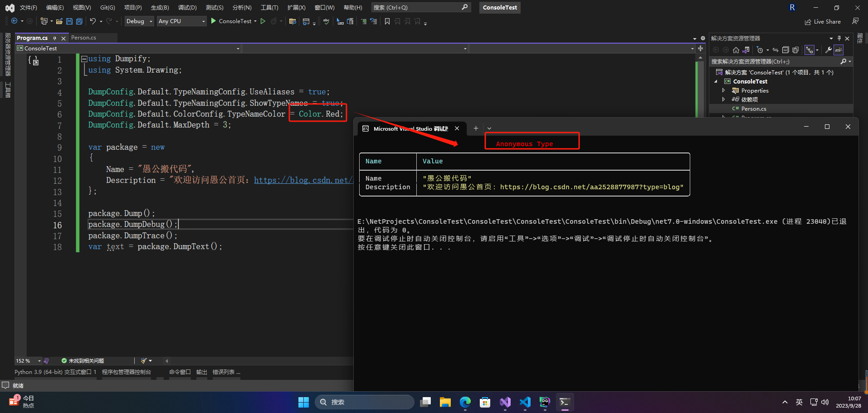Click the Home icon in Solution Explorer
Image resolution: width=868 pixels, height=413 pixels.
736,50
